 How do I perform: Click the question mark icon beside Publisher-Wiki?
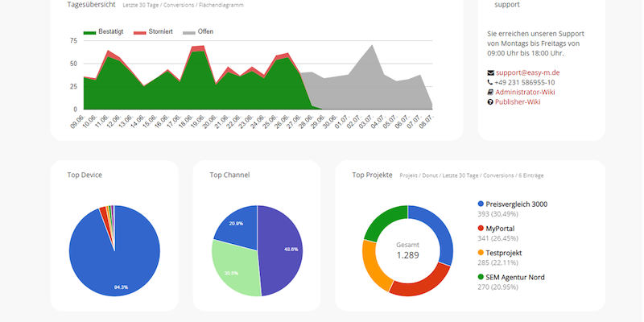[491, 102]
